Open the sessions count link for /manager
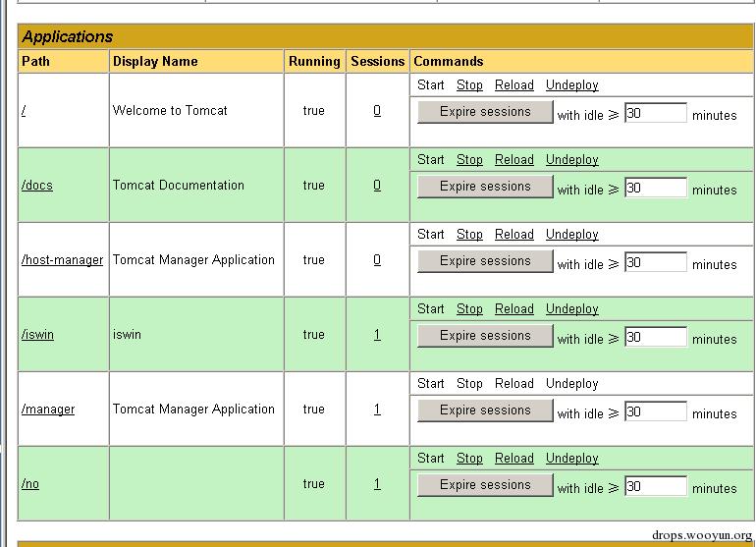This screenshot has width=756, height=547. coord(377,410)
